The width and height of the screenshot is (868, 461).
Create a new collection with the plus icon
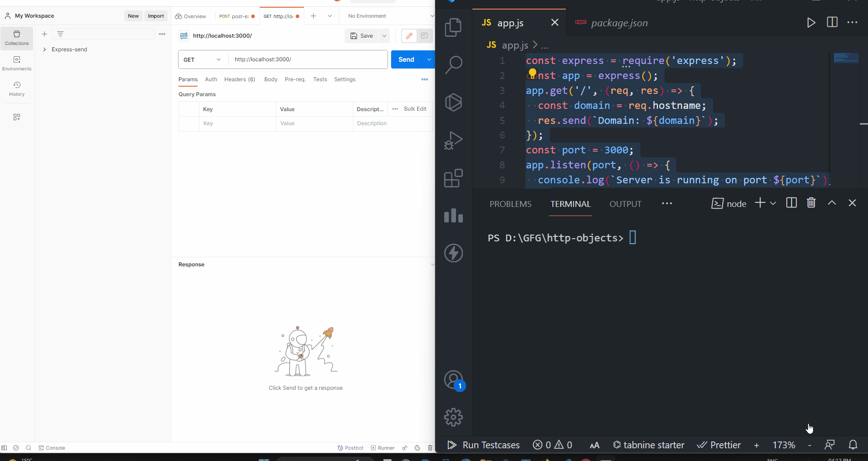pos(45,34)
